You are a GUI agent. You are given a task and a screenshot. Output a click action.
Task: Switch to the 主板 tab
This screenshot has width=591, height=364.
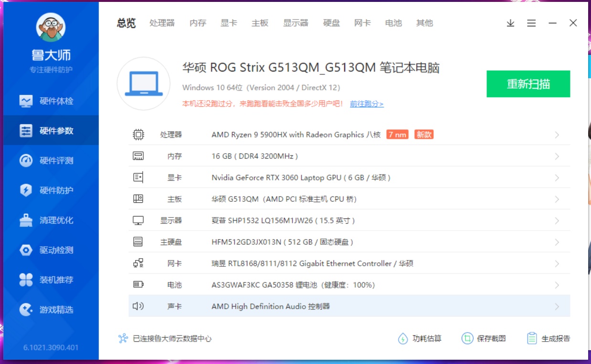(x=260, y=23)
